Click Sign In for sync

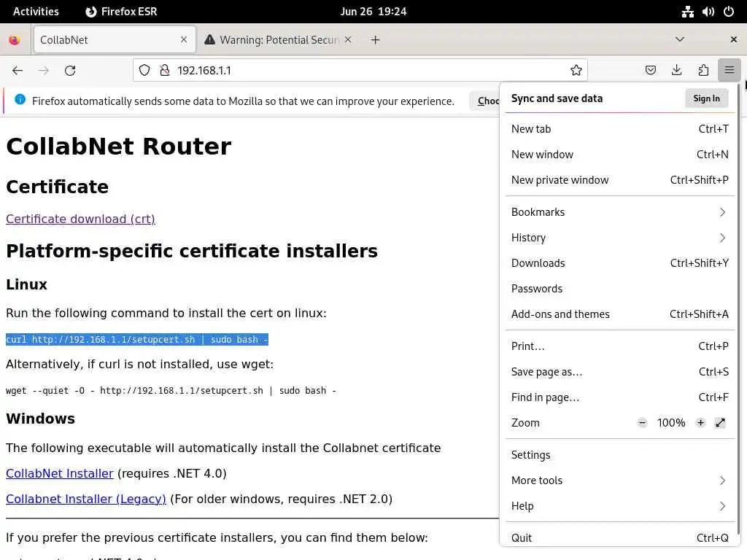coord(706,98)
